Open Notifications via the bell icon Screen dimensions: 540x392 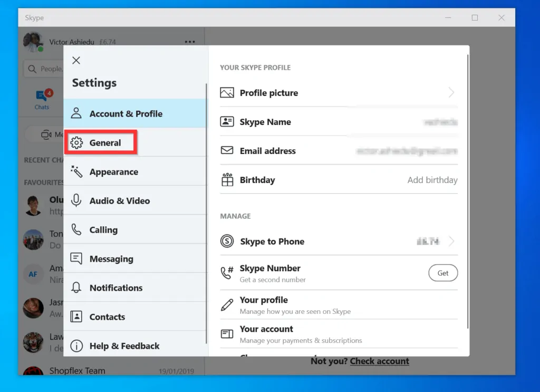pos(75,288)
